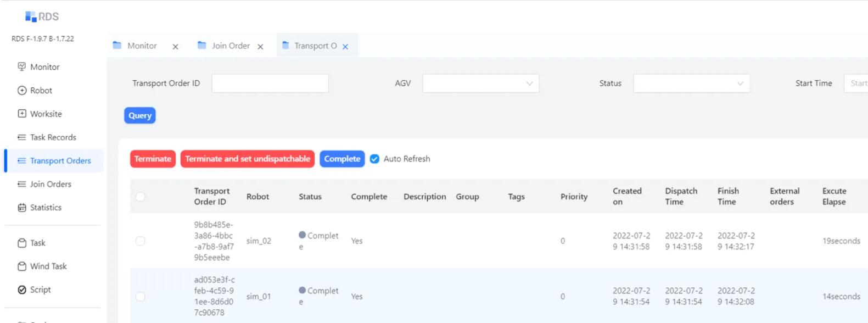Close the Join Order tab
Viewport: 868px width, 323px height.
[x=260, y=47]
